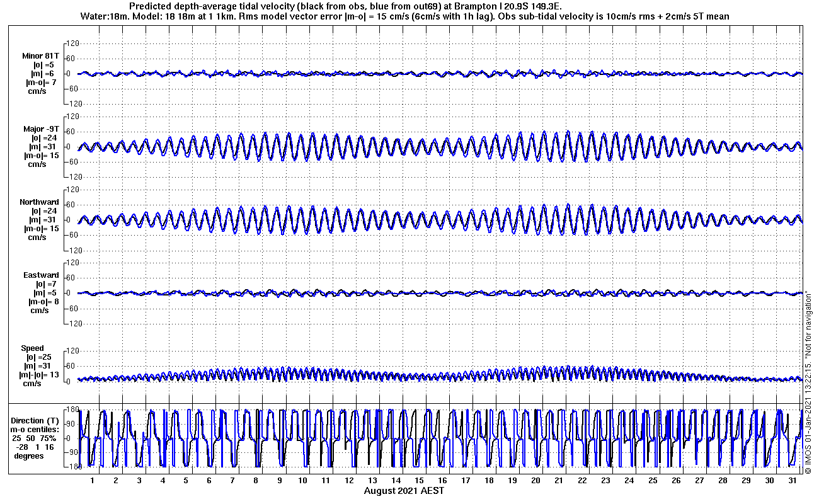Click day 18 on the date axis
This screenshot has width=819, height=504.
(489, 481)
